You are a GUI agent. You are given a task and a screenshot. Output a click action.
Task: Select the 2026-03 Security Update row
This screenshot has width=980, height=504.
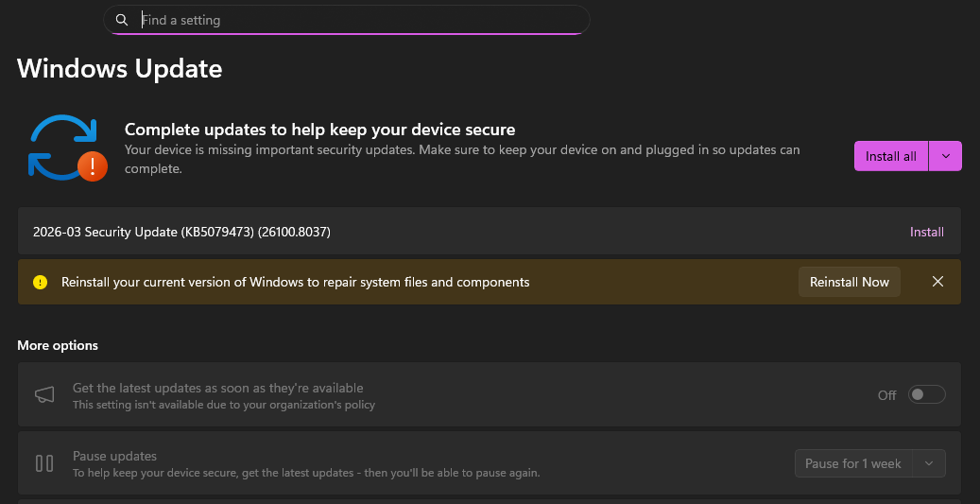(x=378, y=232)
